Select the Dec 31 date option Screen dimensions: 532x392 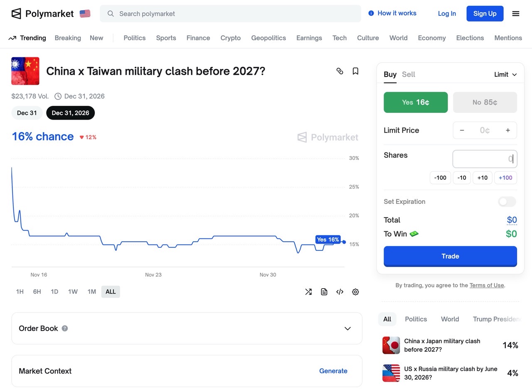point(27,113)
